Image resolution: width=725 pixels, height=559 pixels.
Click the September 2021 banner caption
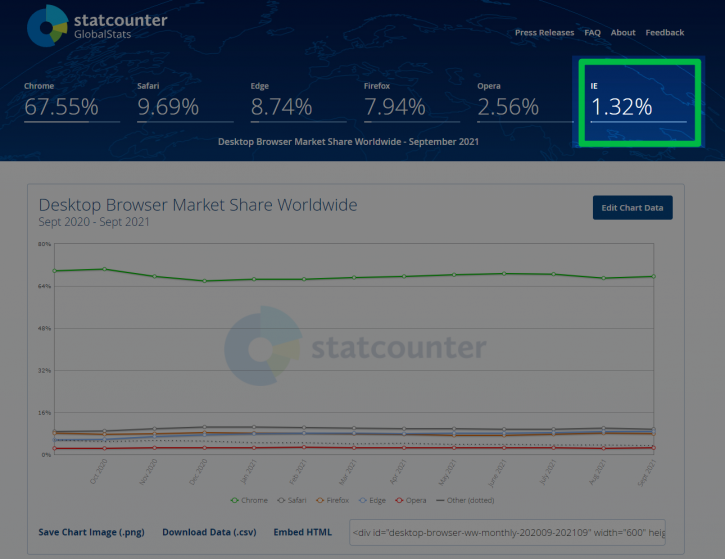348,141
